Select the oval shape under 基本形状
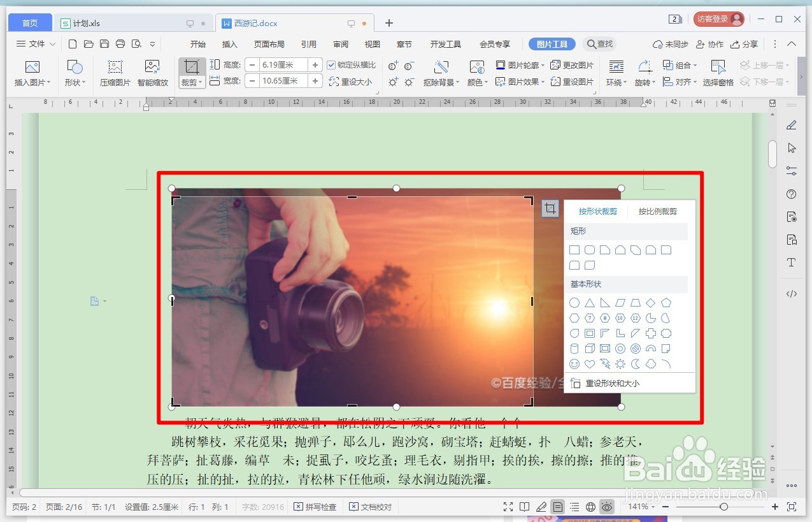The width and height of the screenshot is (812, 522). (x=574, y=303)
